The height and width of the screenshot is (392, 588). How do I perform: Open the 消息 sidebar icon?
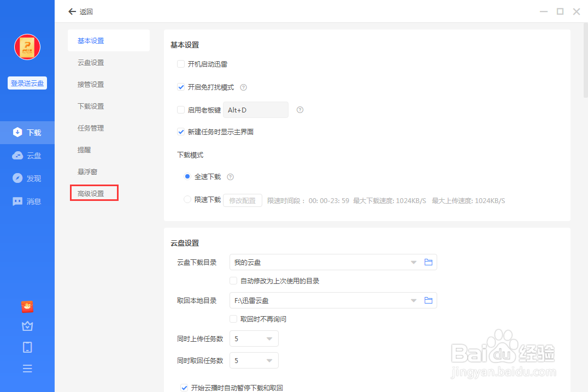[27, 201]
